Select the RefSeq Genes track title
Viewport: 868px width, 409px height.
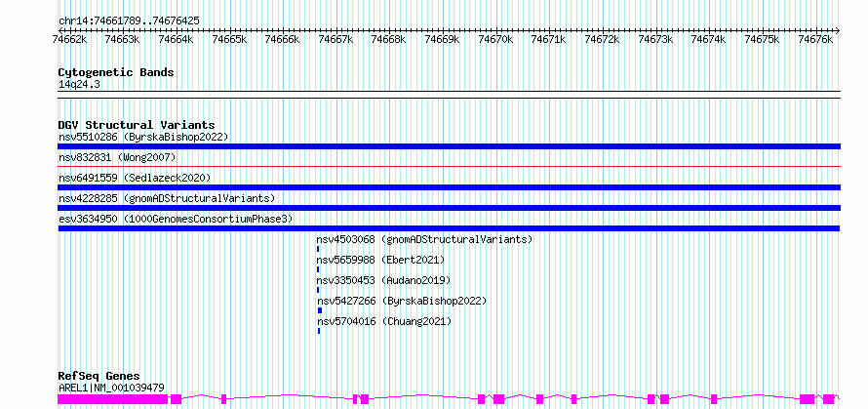tap(99, 377)
